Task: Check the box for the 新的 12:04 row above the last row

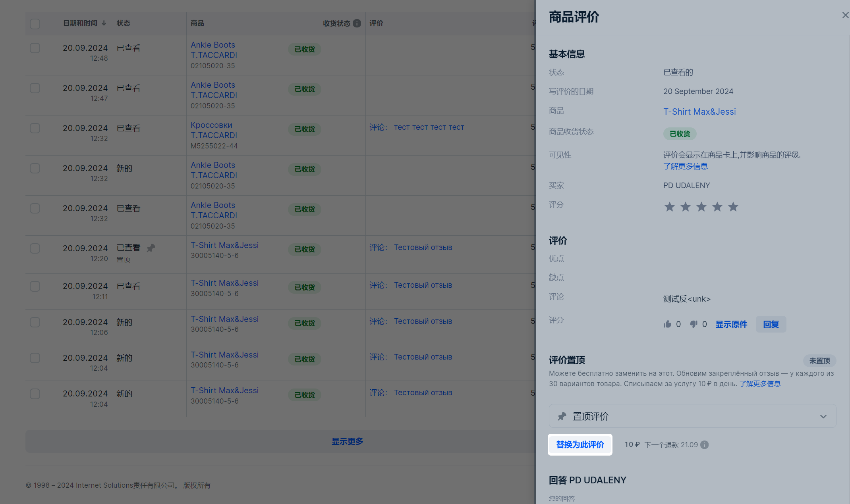Action: [35, 358]
